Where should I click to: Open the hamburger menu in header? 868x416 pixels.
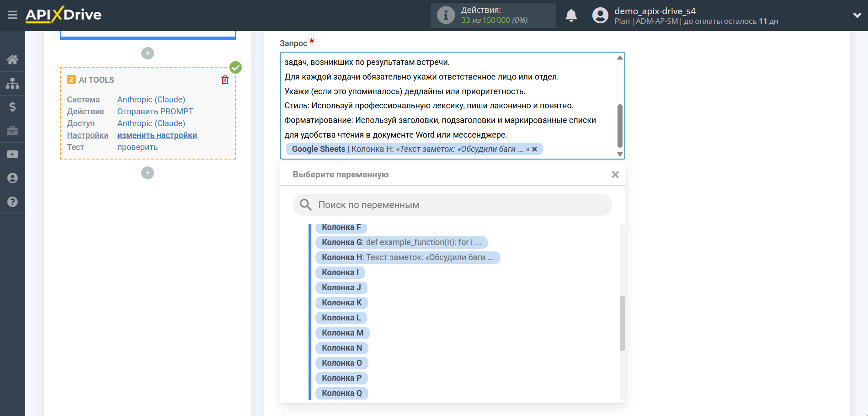[12, 15]
